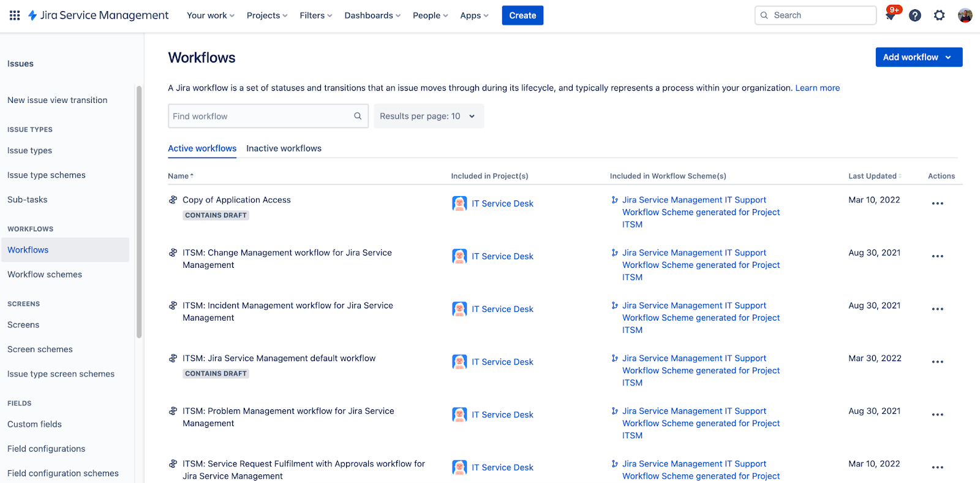Image resolution: width=980 pixels, height=483 pixels.
Task: Open the Settings gear icon
Action: (x=940, y=15)
